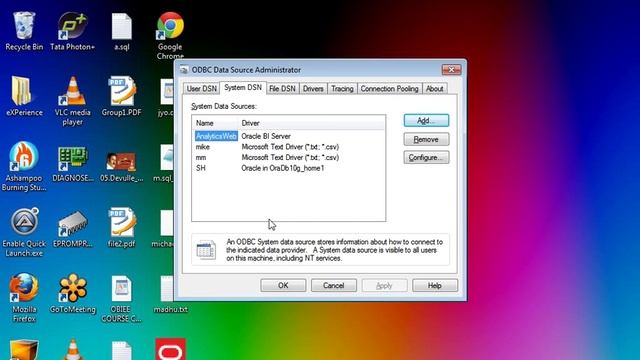Select the eXPerience folder icon
The height and width of the screenshot is (360, 640).
point(24,96)
